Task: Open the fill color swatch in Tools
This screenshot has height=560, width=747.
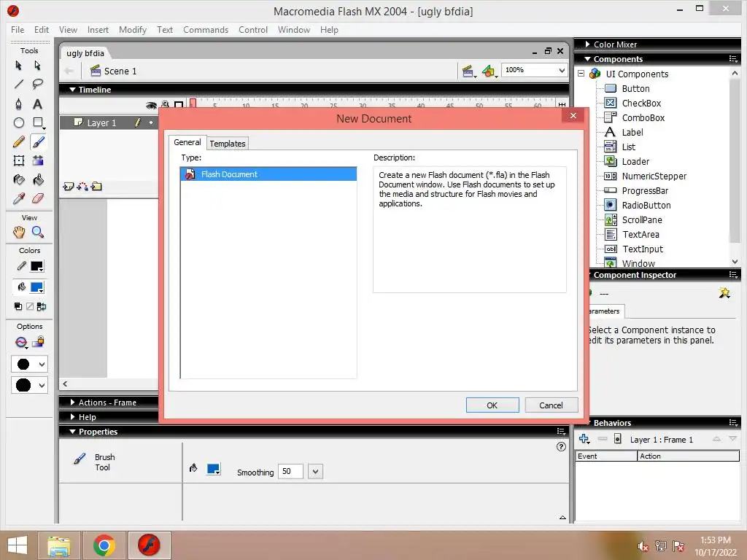Action: 37,287
